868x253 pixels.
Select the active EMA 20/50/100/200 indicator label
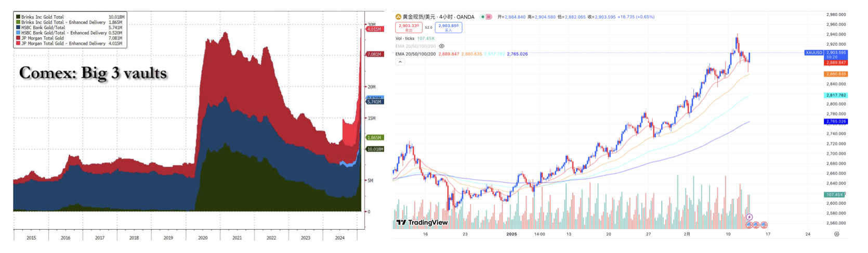[x=415, y=54]
